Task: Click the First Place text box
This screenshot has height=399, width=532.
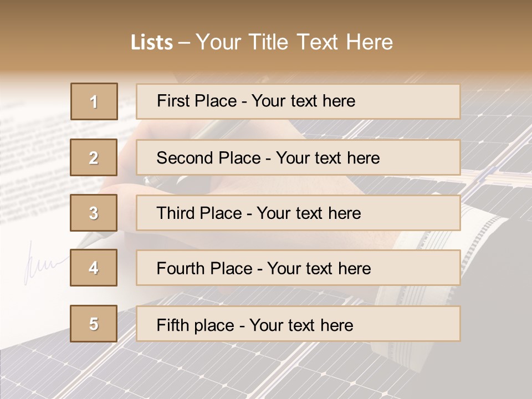Action: [298, 101]
